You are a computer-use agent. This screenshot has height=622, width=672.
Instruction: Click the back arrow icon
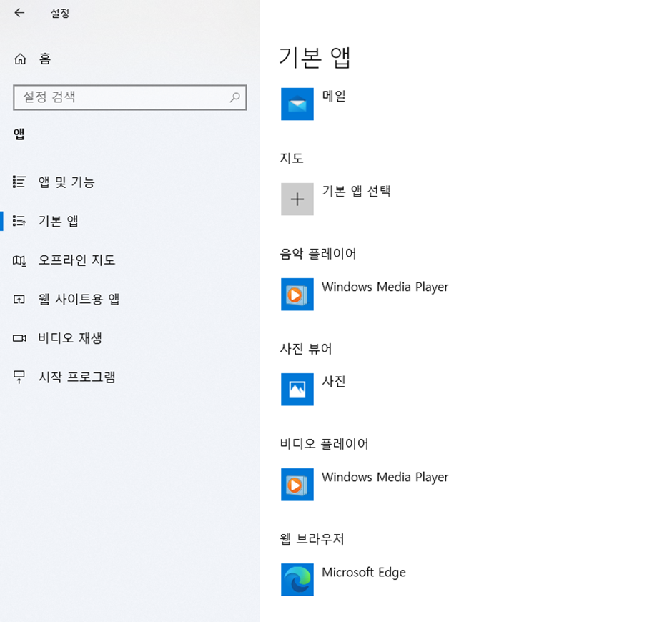pos(19,13)
